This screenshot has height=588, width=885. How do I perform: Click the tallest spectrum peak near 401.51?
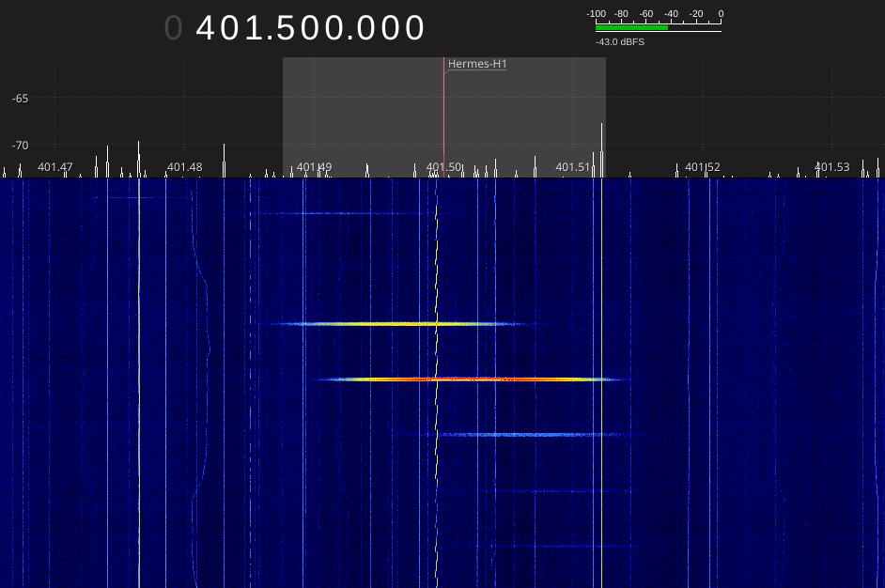pos(601,150)
